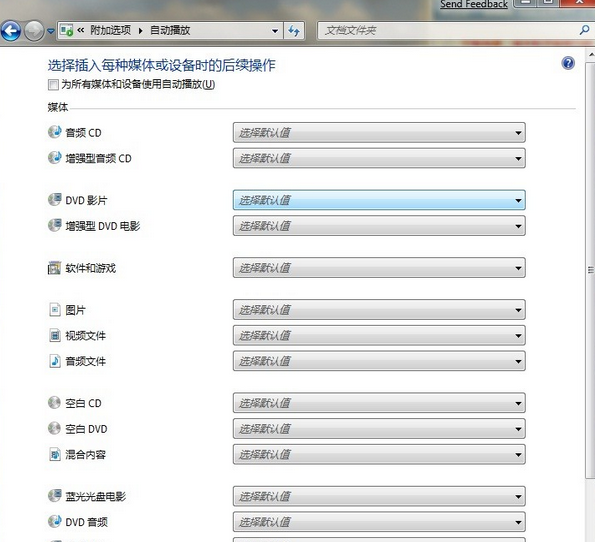The image size is (595, 542).
Task: Click the 音频文件 music note icon
Action: (55, 361)
